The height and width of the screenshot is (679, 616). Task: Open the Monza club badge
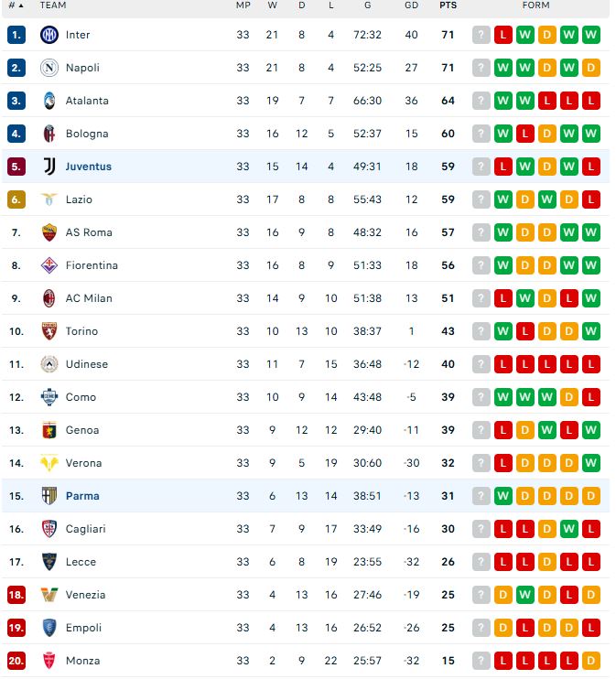(49, 661)
